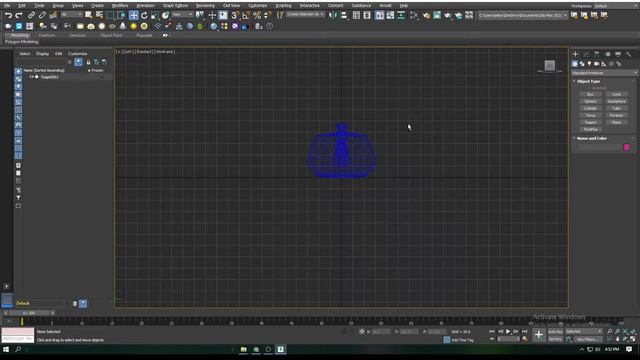Open the Display panel tab icon
Image resolution: width=640 pixels, height=360 pixels.
[x=618, y=54]
